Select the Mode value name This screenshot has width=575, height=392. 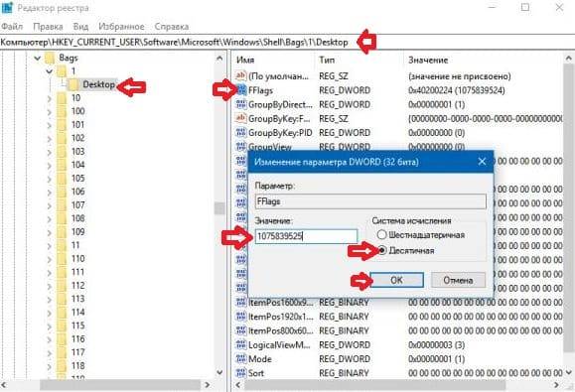tap(259, 359)
